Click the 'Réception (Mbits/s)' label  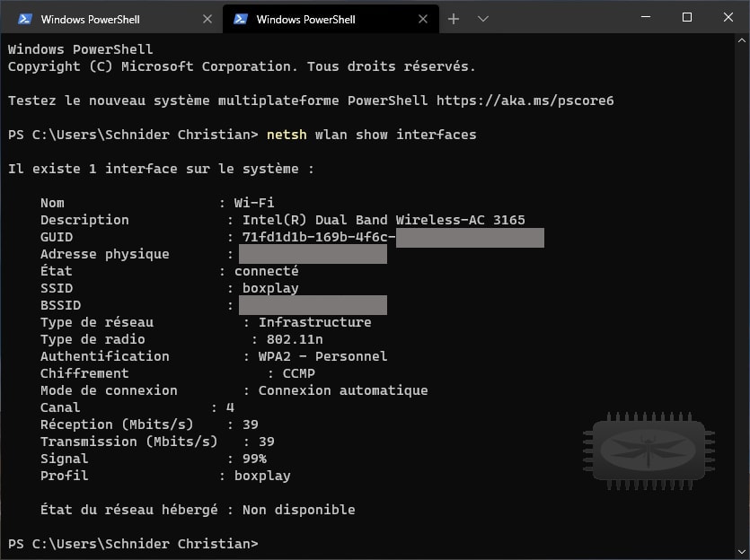[117, 424]
